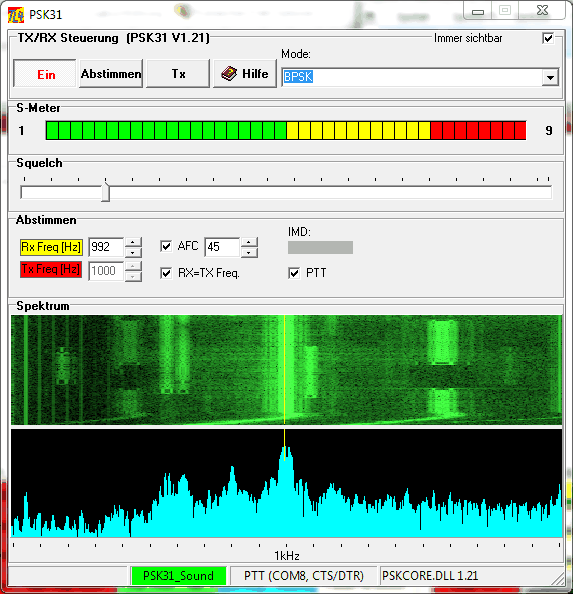Viewport: 573px width, 594px height.
Task: Decrease AFC value with the down arrow
Action: pos(249,253)
